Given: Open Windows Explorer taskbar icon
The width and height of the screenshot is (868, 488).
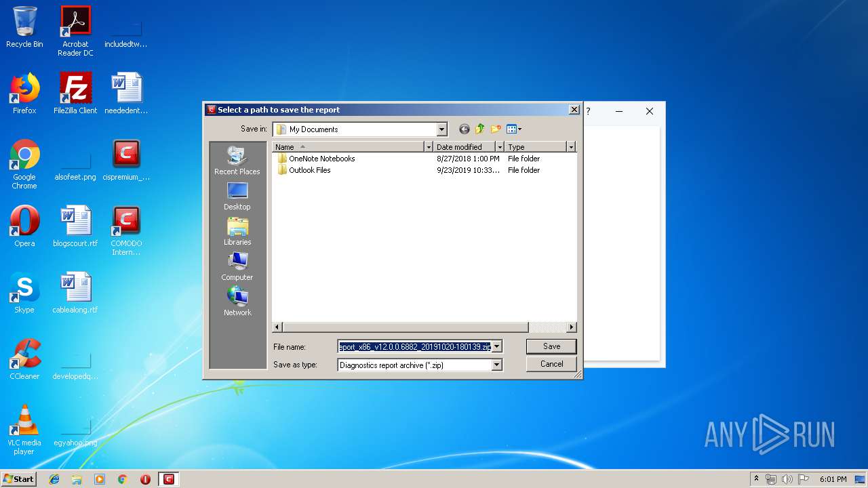Looking at the screenshot, I should (x=77, y=479).
